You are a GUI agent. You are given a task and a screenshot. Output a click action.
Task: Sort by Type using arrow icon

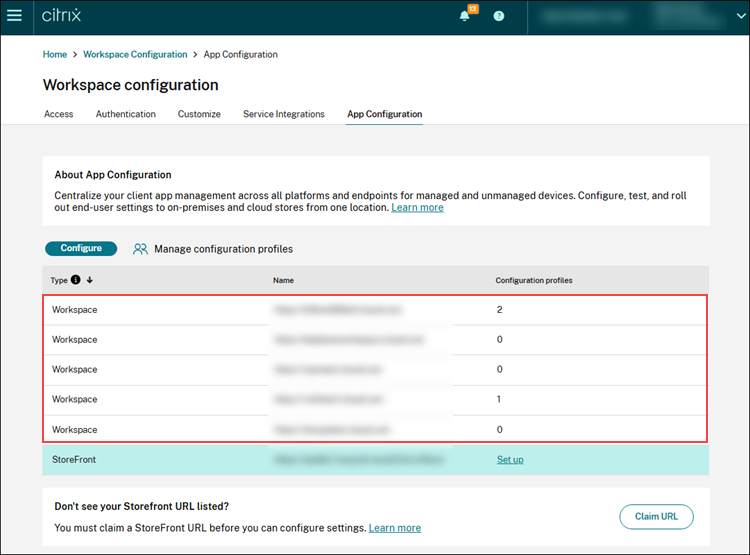[90, 281]
